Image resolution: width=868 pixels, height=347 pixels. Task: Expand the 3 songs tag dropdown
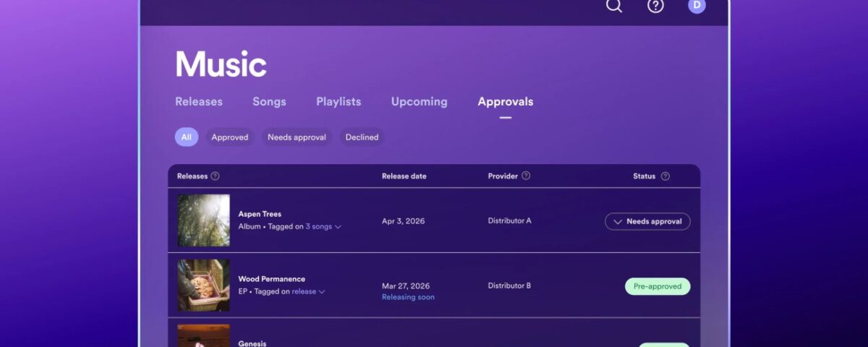click(323, 226)
